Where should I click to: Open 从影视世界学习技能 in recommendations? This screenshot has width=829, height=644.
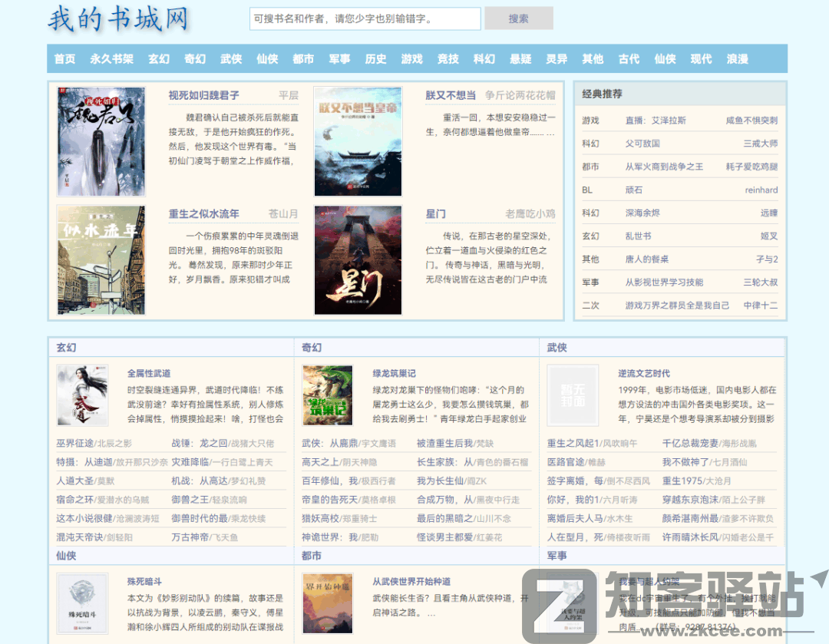(x=663, y=282)
